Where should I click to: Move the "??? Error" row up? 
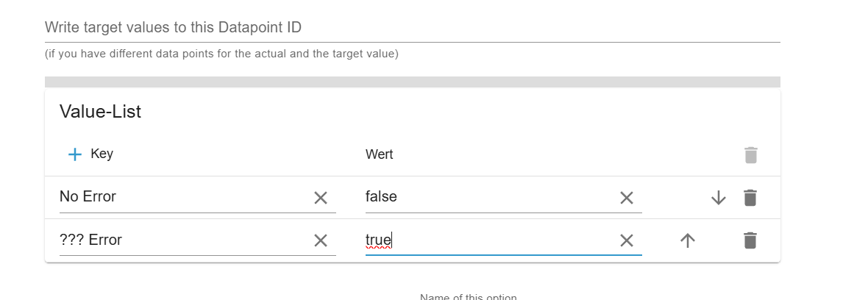[x=688, y=240]
